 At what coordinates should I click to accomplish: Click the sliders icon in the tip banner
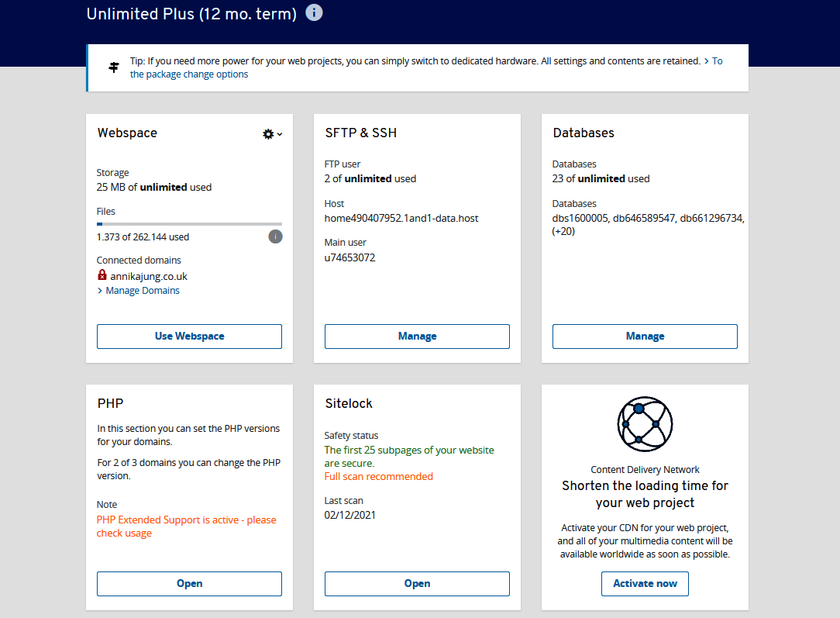113,67
